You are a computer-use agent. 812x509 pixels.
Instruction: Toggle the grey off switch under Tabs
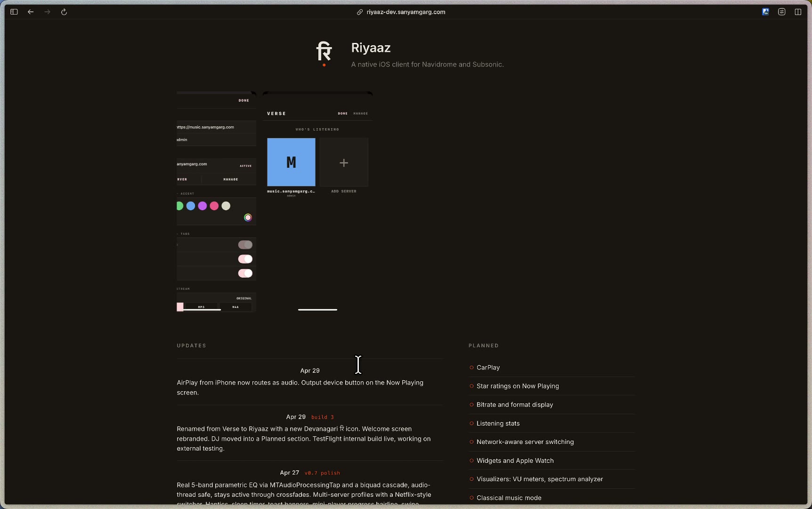tap(245, 245)
